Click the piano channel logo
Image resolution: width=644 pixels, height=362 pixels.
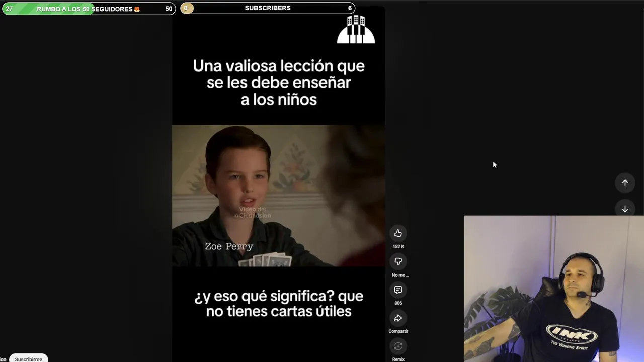(x=356, y=29)
